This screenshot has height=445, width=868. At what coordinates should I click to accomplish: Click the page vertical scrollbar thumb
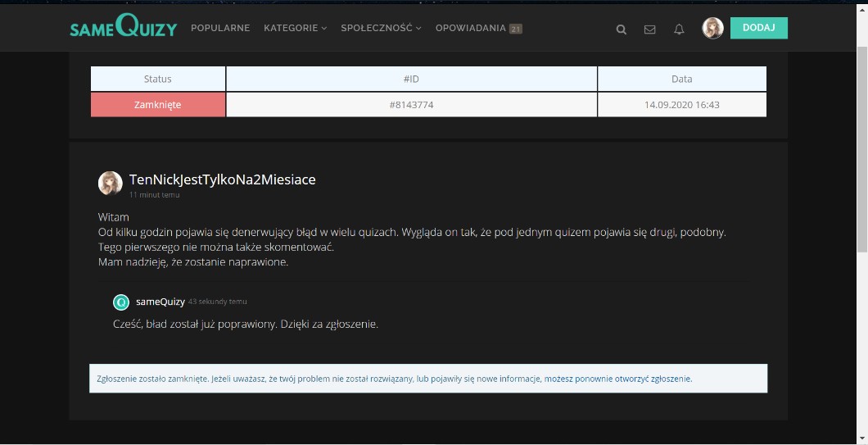(861, 148)
